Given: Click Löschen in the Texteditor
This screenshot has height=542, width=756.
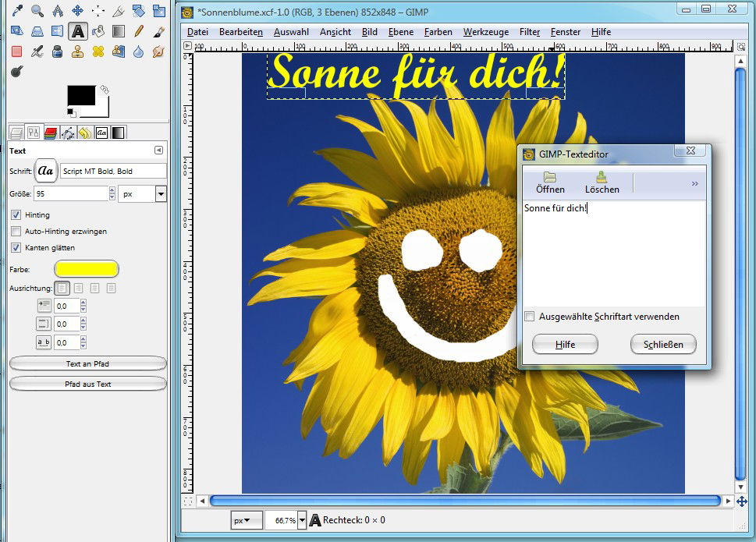Looking at the screenshot, I should point(602,182).
